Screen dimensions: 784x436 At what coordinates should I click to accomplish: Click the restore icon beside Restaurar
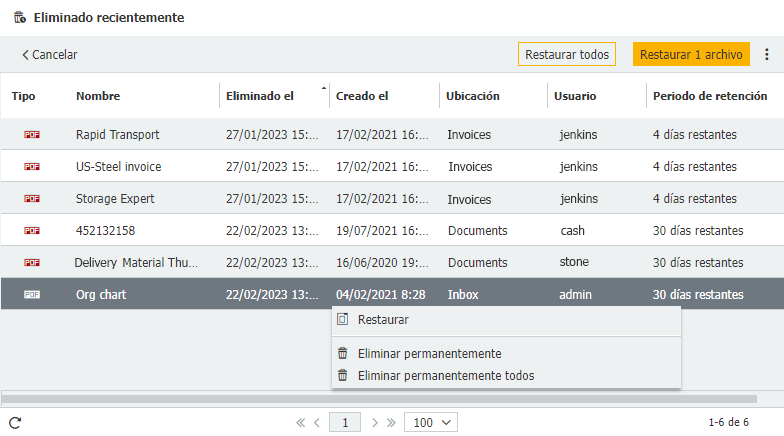343,320
